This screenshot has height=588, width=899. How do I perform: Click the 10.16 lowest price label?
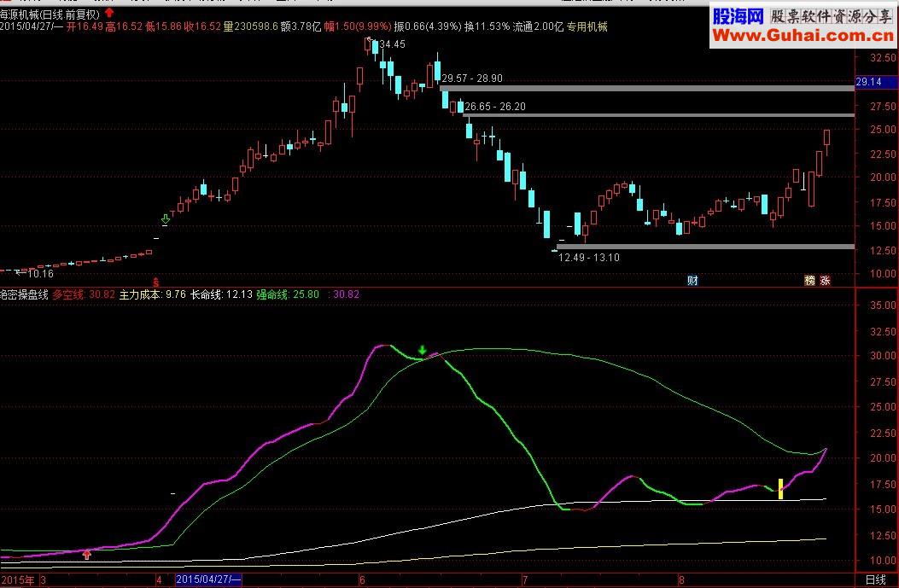(41, 273)
